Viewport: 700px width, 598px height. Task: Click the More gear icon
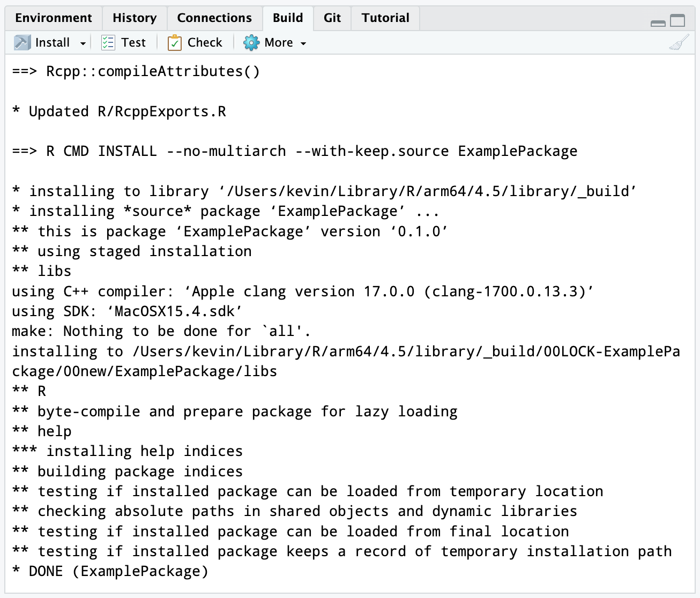point(251,42)
